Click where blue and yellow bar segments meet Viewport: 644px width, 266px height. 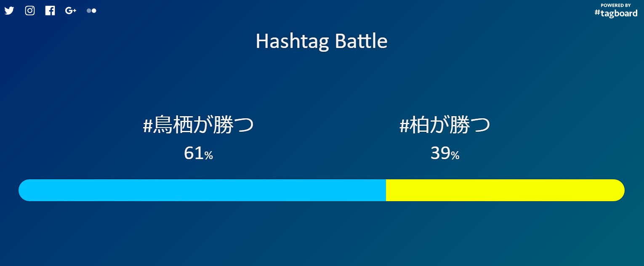tap(386, 190)
